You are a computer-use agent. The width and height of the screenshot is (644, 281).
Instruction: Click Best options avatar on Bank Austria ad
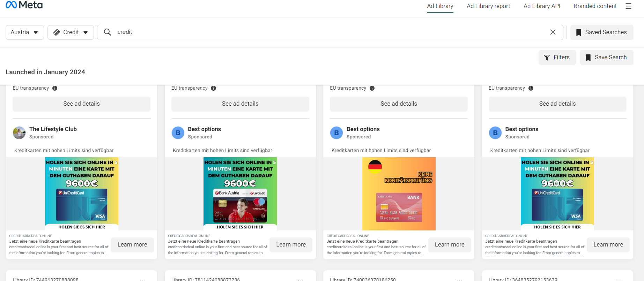(178, 133)
